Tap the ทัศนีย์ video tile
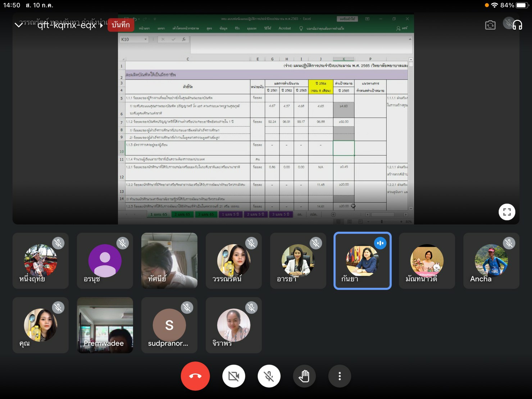 pos(169,261)
